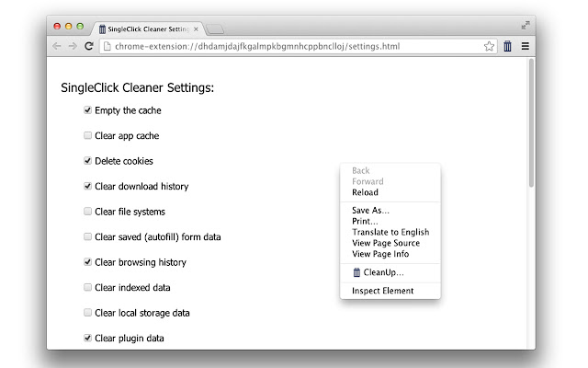The width and height of the screenshot is (588, 368).
Task: Click the SingleClick Cleaner trash can toolbar icon
Action: [507, 46]
